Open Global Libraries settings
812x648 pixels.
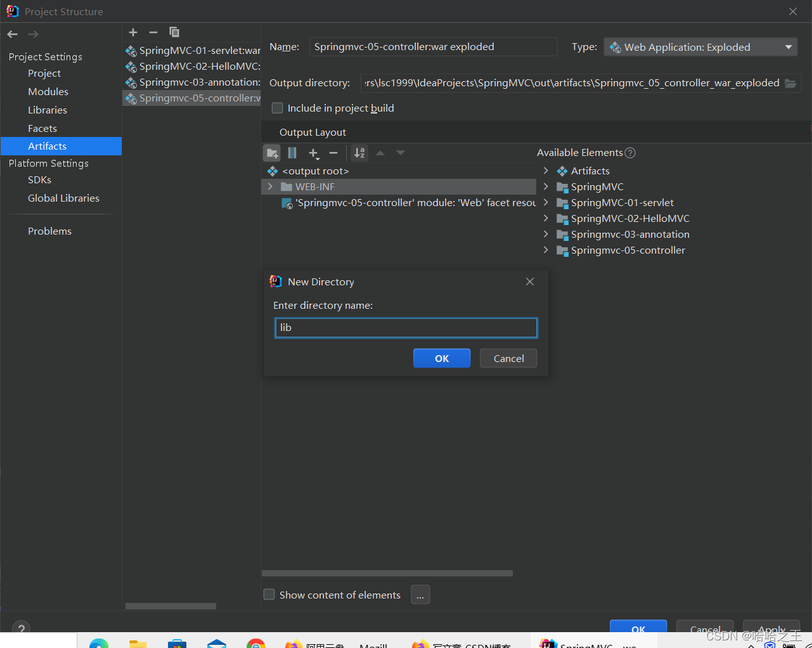tap(63, 198)
